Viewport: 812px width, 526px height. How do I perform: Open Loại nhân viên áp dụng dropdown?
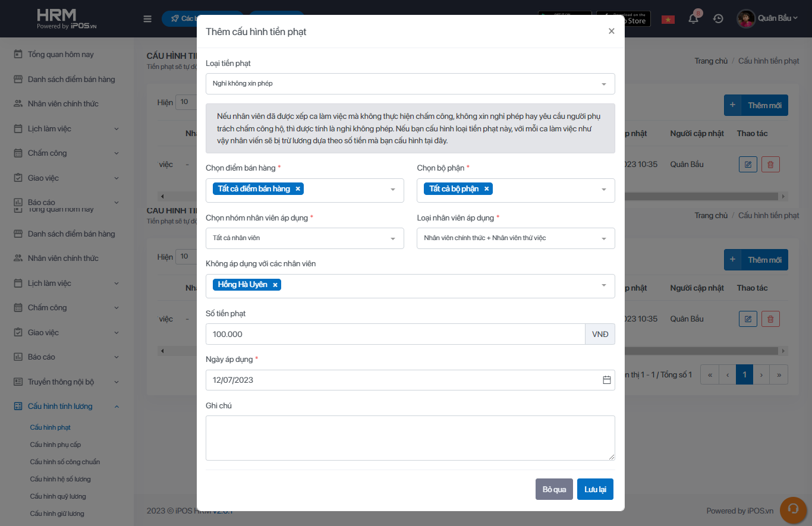point(515,238)
